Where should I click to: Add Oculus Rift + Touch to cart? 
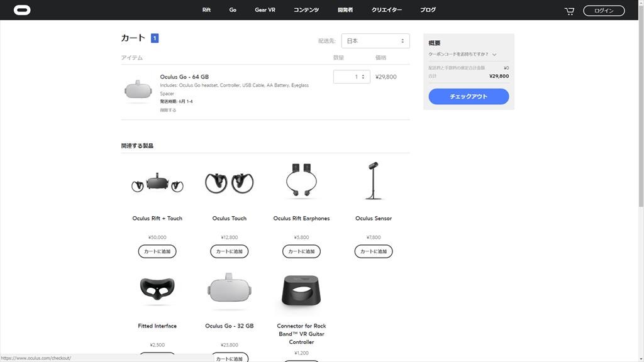pyautogui.click(x=157, y=251)
